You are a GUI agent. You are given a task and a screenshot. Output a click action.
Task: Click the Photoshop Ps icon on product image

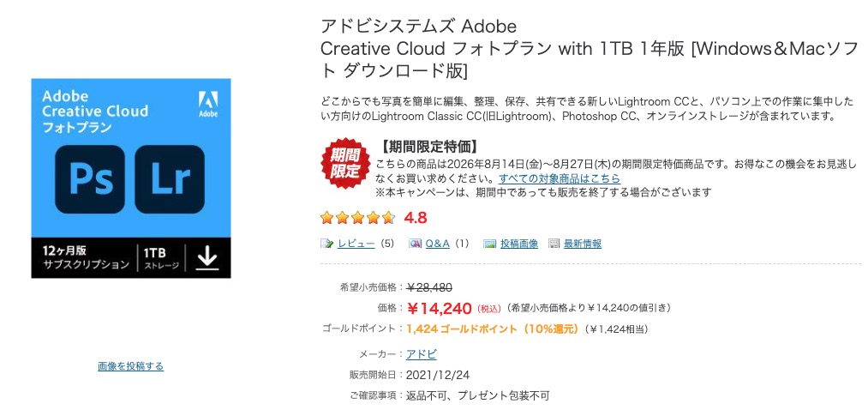pos(90,179)
